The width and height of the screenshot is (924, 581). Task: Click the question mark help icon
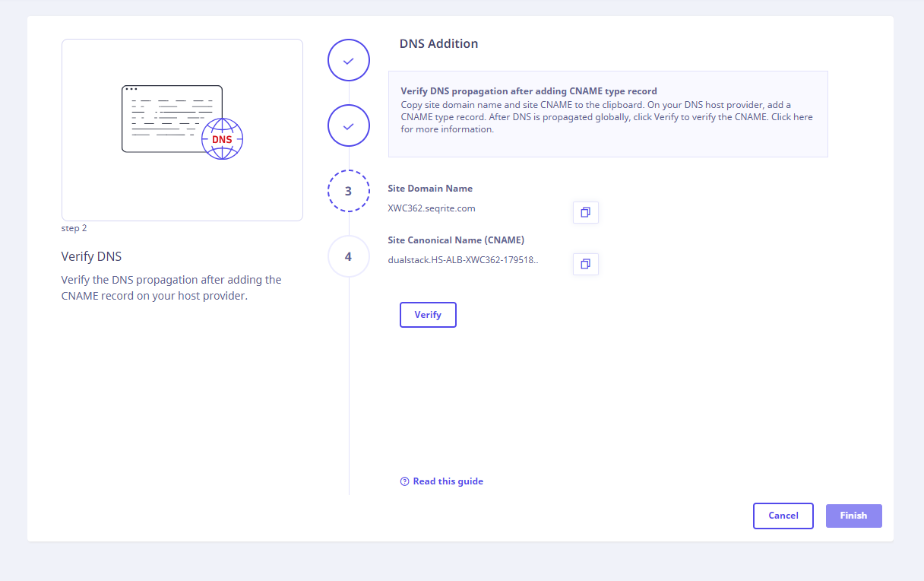(x=404, y=481)
